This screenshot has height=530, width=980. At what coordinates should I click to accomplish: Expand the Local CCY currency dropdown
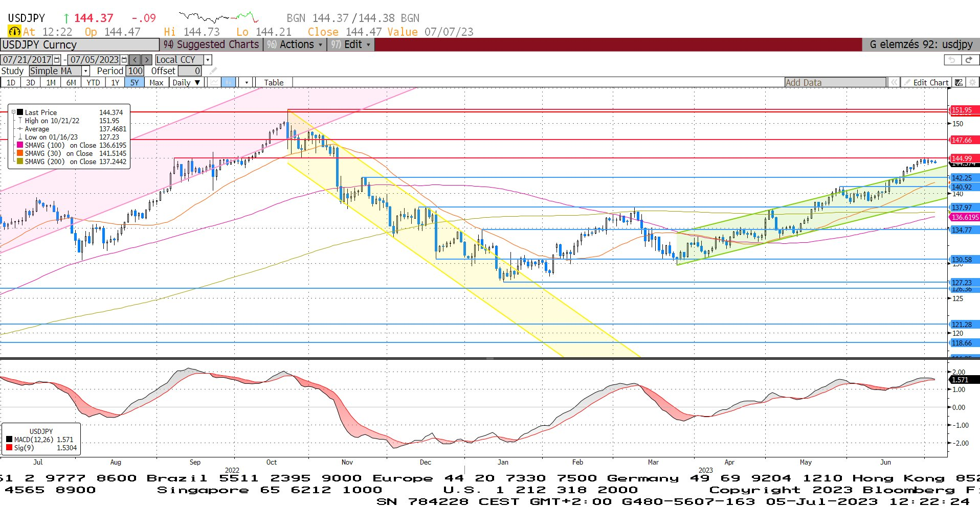coord(208,60)
